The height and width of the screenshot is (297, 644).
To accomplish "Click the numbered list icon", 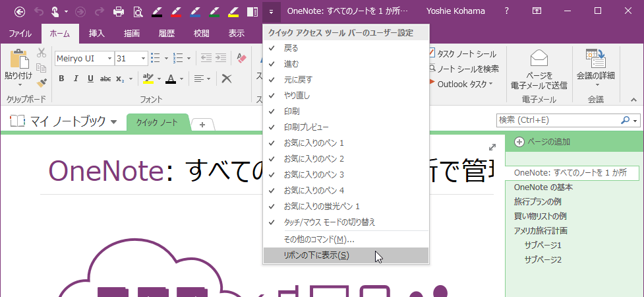I will (x=177, y=59).
